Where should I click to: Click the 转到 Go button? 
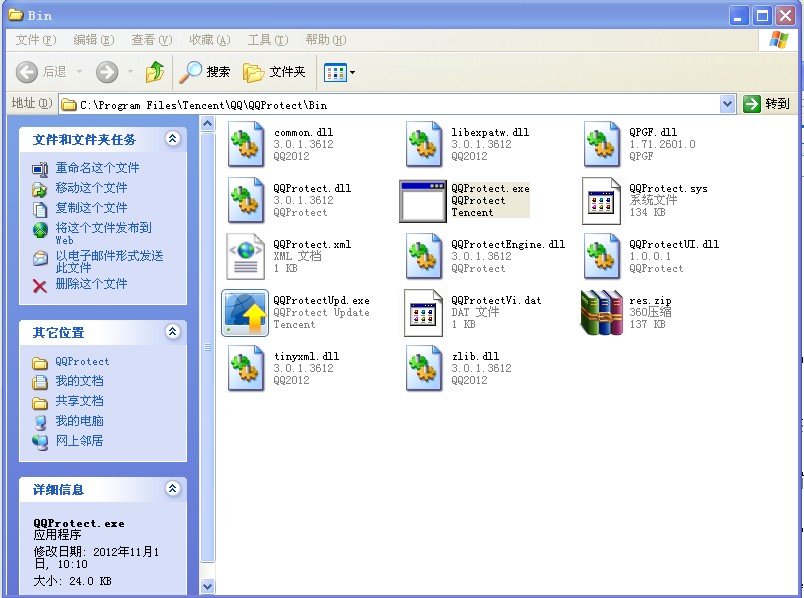766,104
